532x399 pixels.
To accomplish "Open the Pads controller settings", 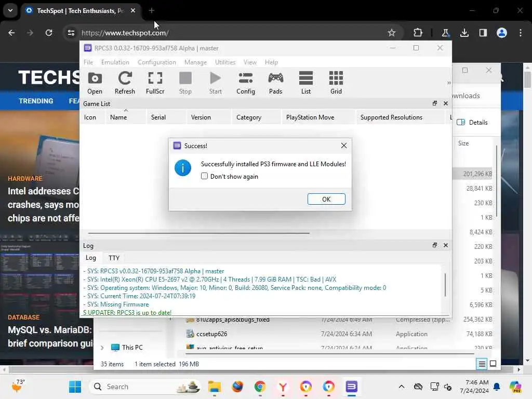I will tap(275, 83).
